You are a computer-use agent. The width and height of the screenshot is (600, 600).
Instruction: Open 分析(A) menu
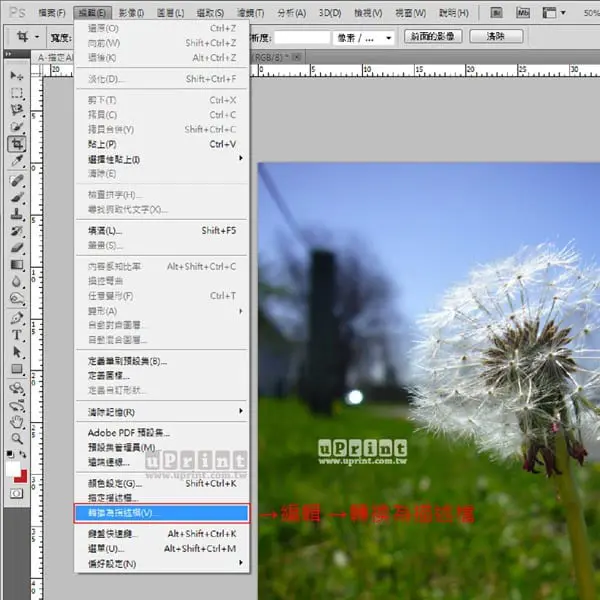292,13
